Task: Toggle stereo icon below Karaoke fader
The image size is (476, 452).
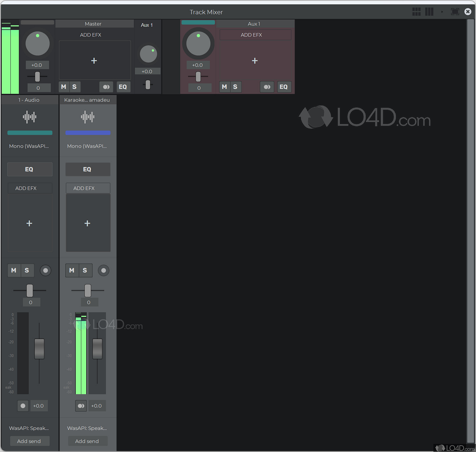Action: point(81,406)
